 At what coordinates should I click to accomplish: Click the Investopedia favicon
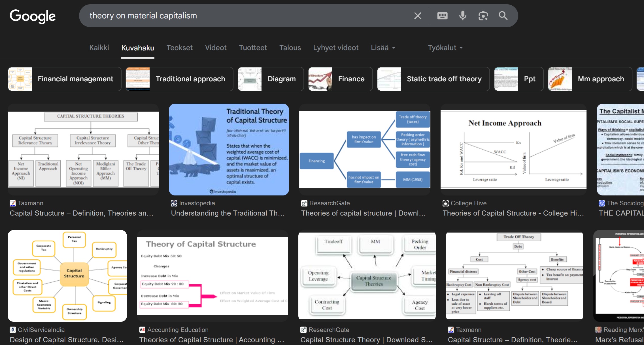click(x=174, y=203)
